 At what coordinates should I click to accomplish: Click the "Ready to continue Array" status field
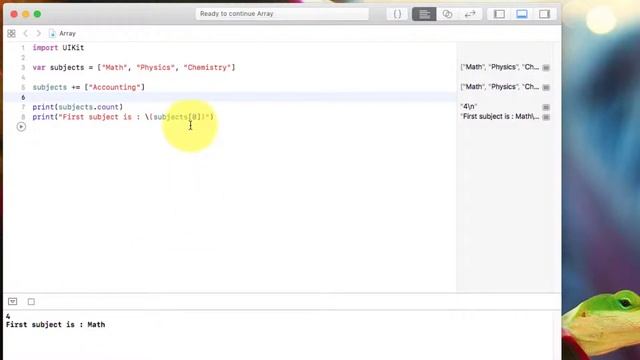282,14
